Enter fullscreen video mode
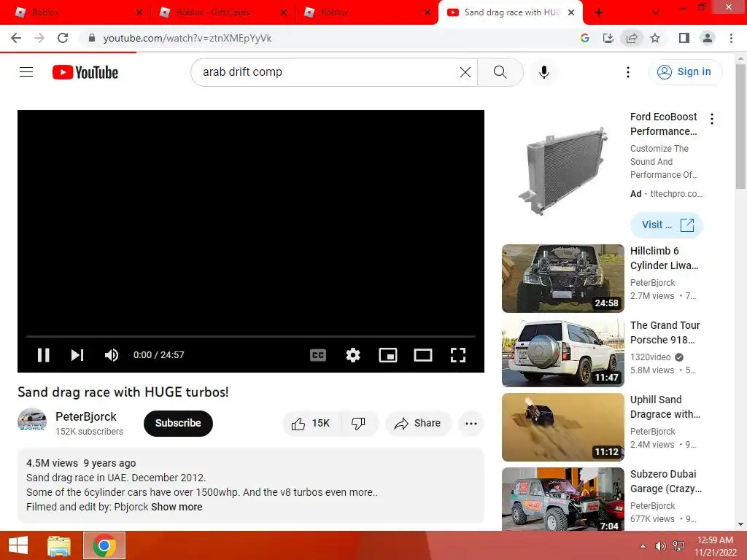747x560 pixels. [x=458, y=355]
